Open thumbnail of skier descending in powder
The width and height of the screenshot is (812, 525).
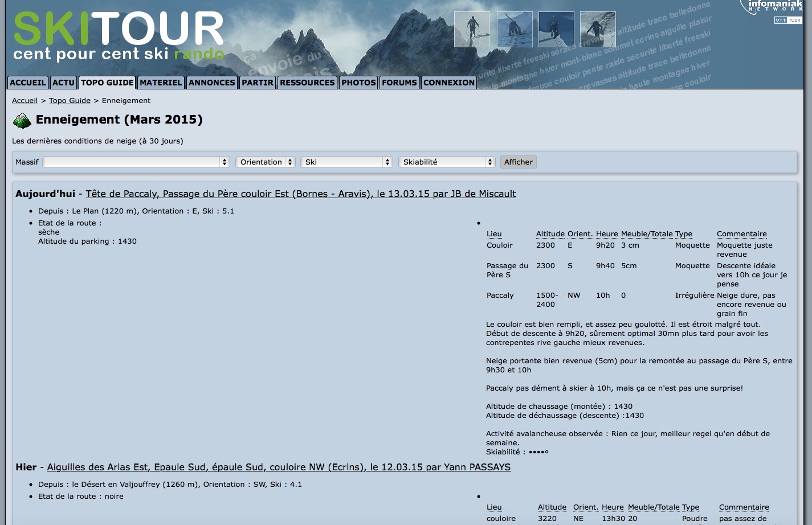598,29
